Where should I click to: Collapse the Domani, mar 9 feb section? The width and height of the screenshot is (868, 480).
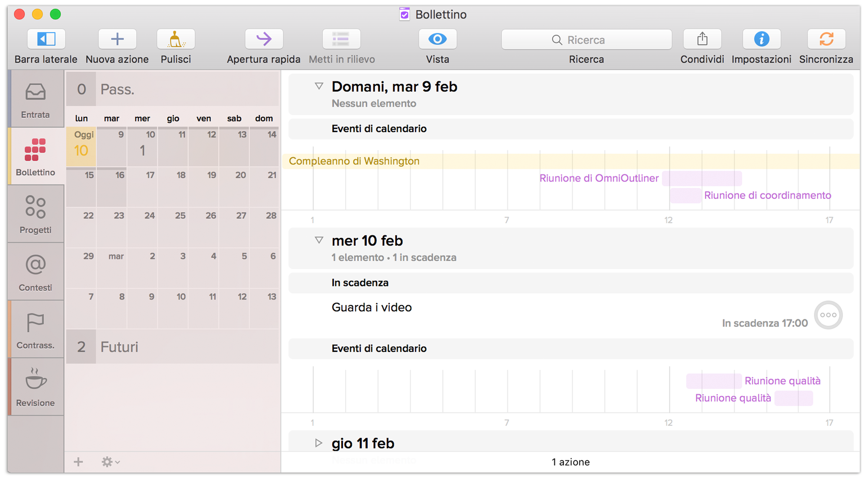pyautogui.click(x=318, y=87)
